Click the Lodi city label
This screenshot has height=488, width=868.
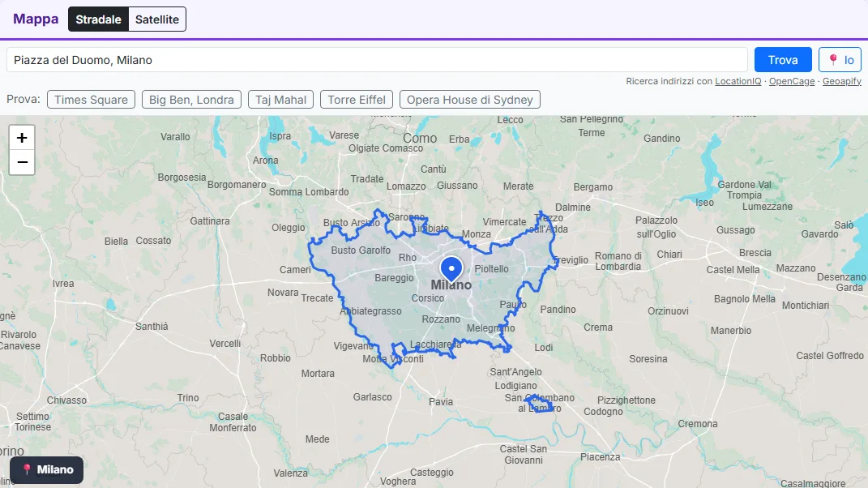(x=544, y=347)
